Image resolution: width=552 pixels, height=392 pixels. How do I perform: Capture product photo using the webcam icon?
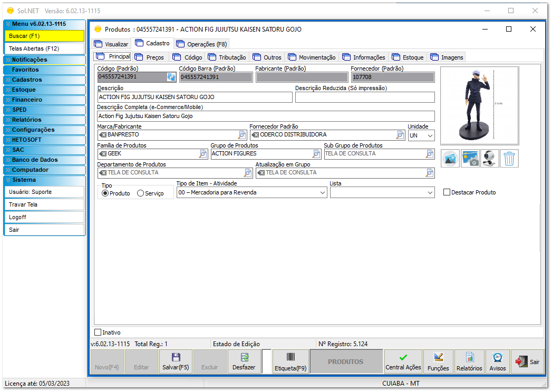[x=489, y=158]
